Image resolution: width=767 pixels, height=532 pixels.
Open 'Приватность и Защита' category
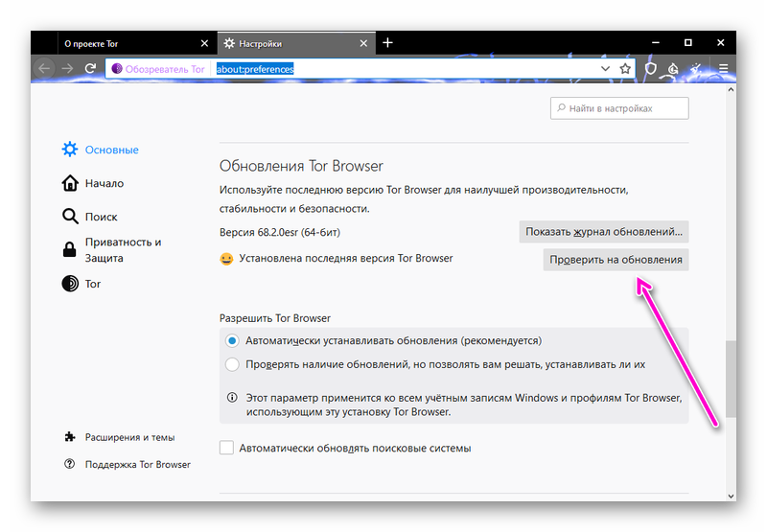click(x=111, y=250)
